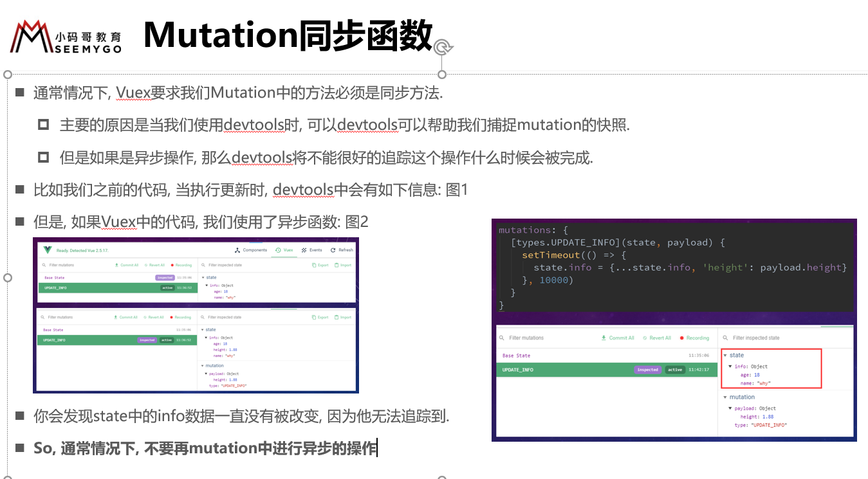This screenshot has height=479, width=868.
Task: Click the sub-bullet starting 但是如果是异步操作
Action: click(326, 158)
